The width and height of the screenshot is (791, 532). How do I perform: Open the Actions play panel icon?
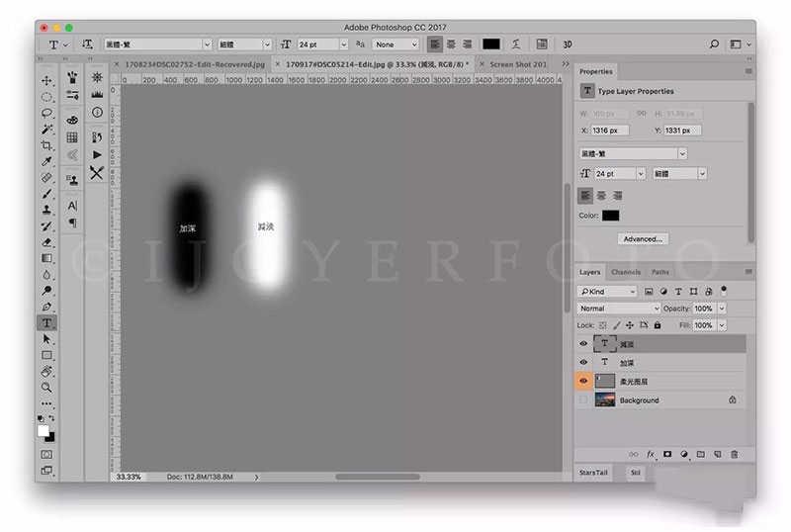(97, 155)
